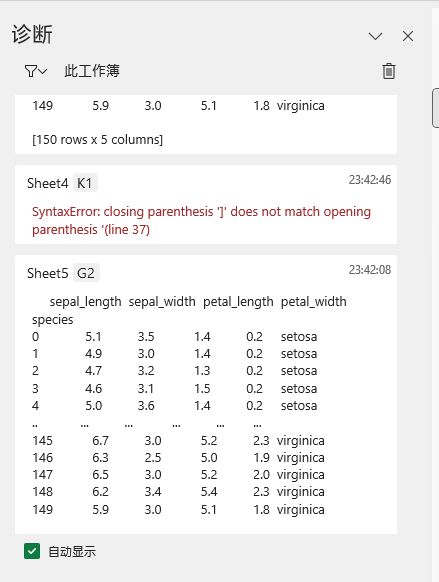
Task: Close the 诊断 pane with the X
Action: point(408,36)
